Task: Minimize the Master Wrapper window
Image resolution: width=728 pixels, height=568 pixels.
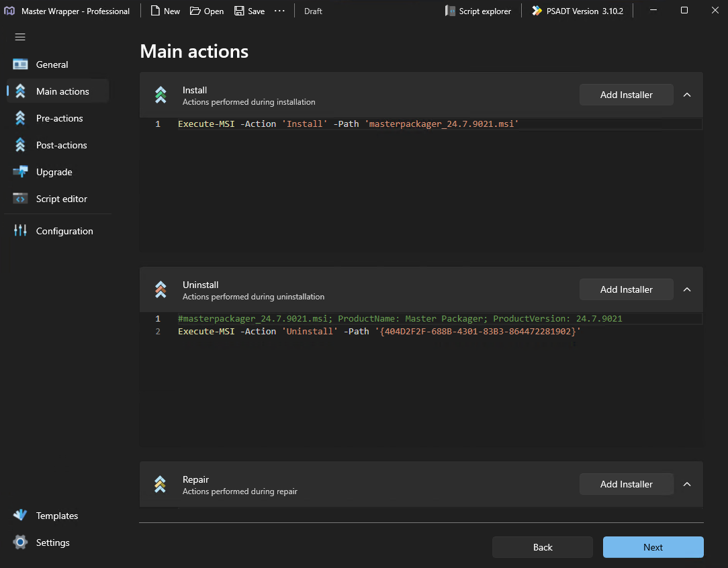Action: (x=653, y=10)
